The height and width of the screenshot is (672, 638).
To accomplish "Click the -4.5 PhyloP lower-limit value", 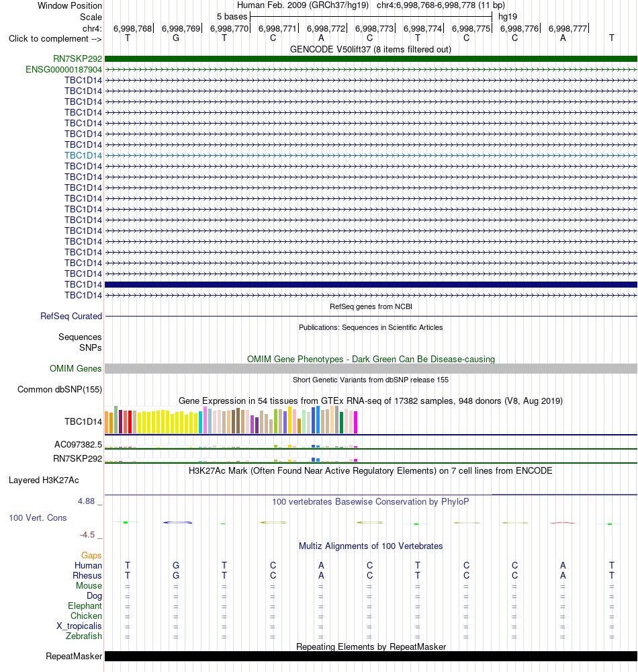I will pos(87,535).
